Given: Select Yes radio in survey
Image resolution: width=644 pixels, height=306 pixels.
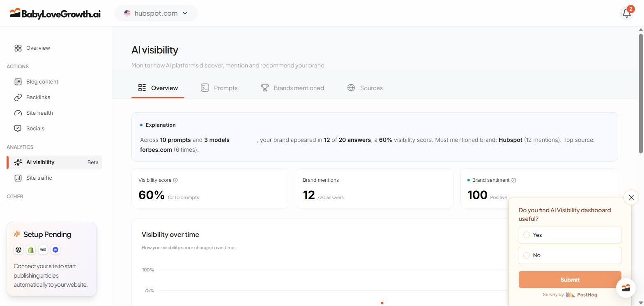Looking at the screenshot, I should [x=527, y=235].
